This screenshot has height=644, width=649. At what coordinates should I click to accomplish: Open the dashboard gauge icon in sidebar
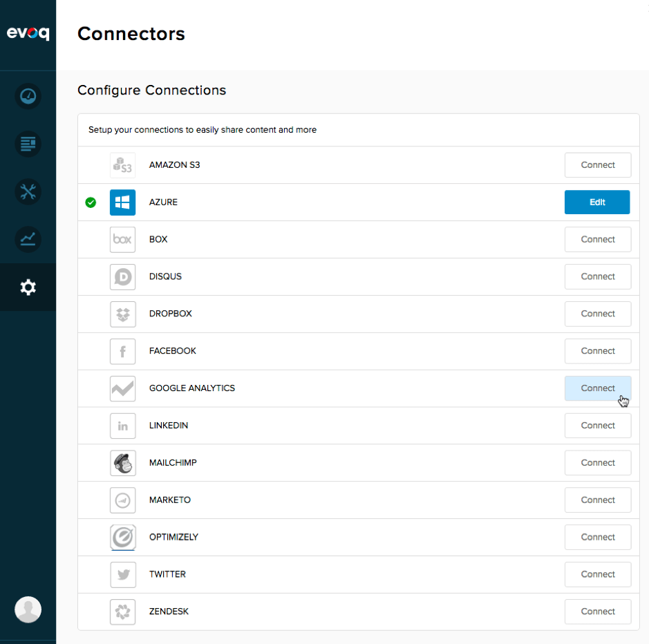coord(28,96)
